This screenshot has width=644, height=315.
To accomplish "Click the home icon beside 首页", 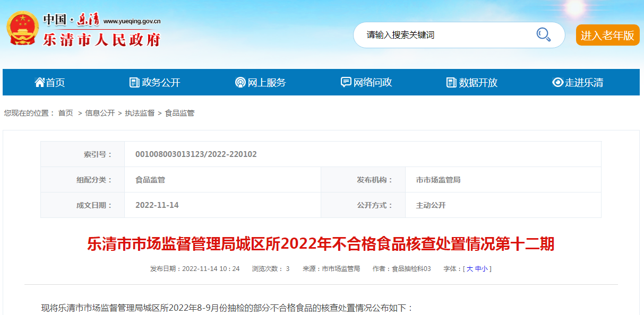I will [x=39, y=82].
